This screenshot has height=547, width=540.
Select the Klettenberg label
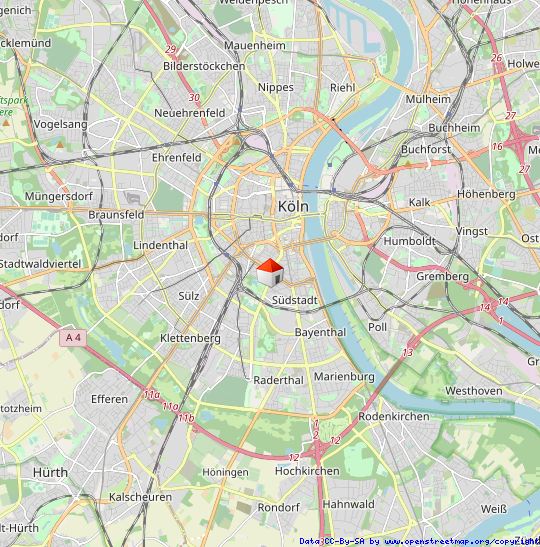(190, 338)
